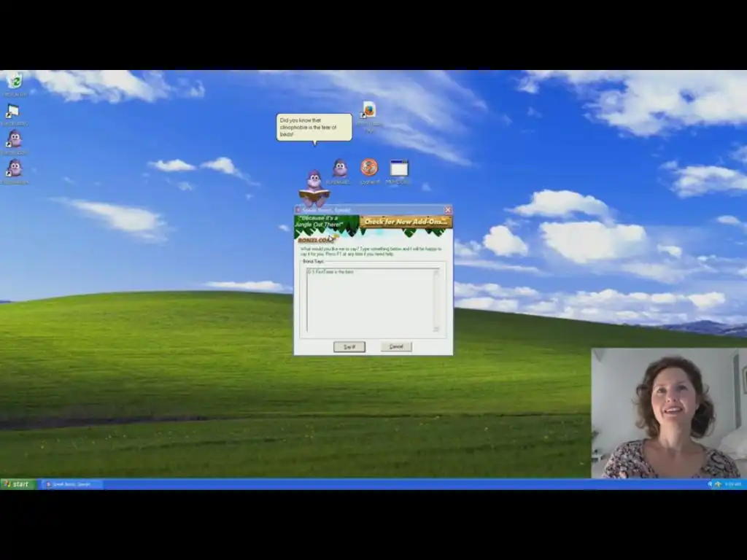The height and width of the screenshot is (560, 747).
Task: Click the text box scrollbar down arrow
Action: [x=436, y=328]
